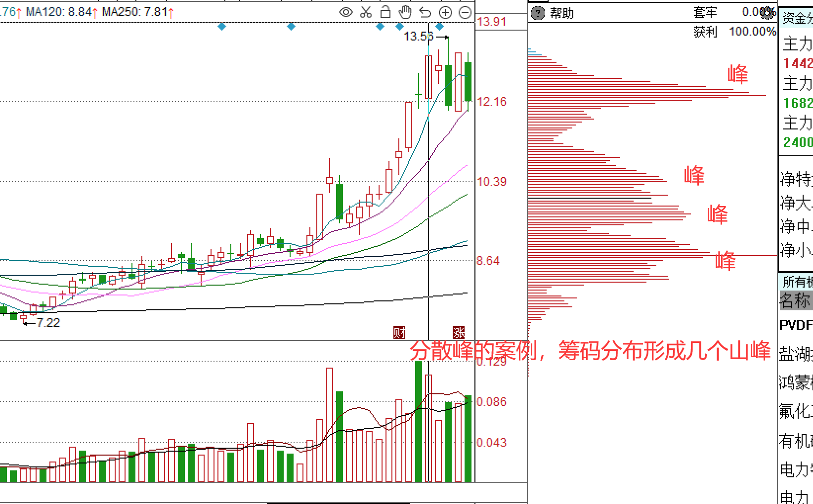This screenshot has width=813, height=504.
Task: Open chip distribution settings gear icon
Action: [767, 12]
